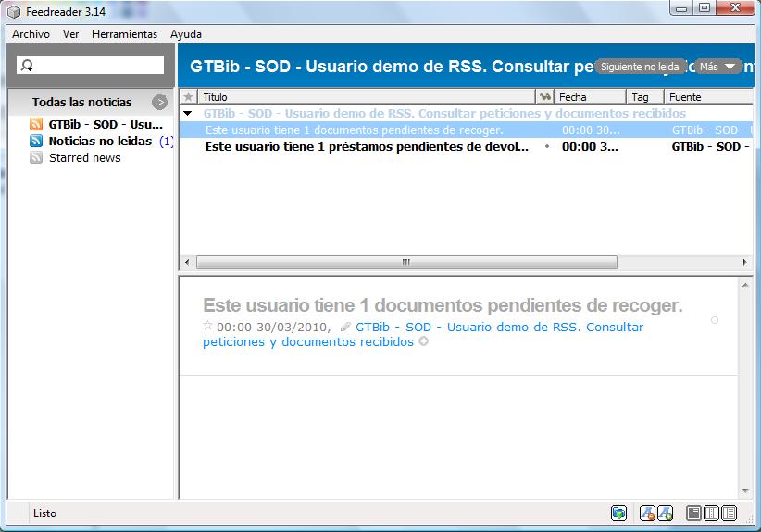Focus the search input field

click(91, 65)
